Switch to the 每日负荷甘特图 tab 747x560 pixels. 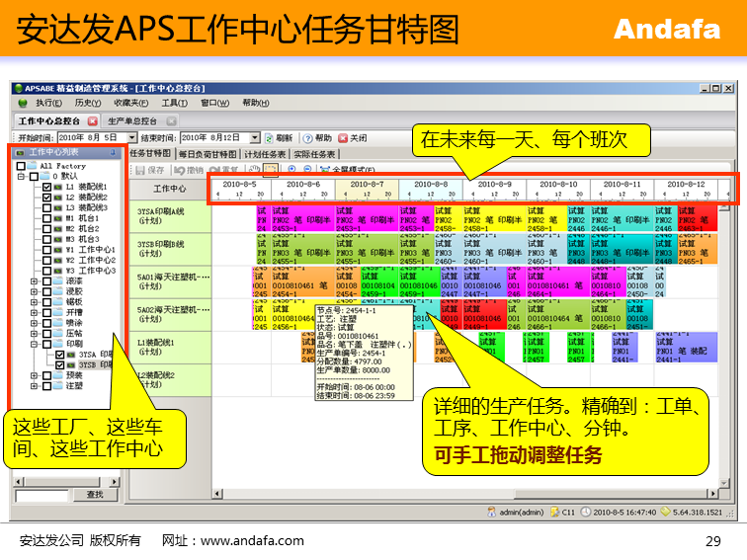tap(207, 154)
